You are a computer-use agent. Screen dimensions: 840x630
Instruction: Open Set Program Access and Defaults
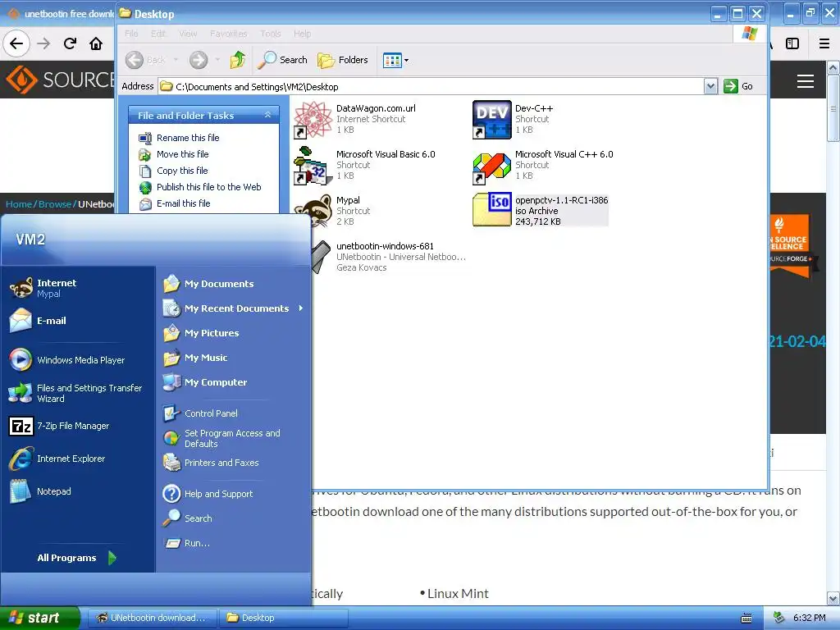coord(221,438)
